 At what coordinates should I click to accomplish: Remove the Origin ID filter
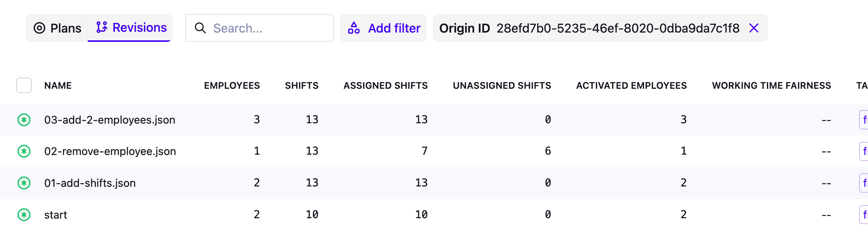(754, 28)
